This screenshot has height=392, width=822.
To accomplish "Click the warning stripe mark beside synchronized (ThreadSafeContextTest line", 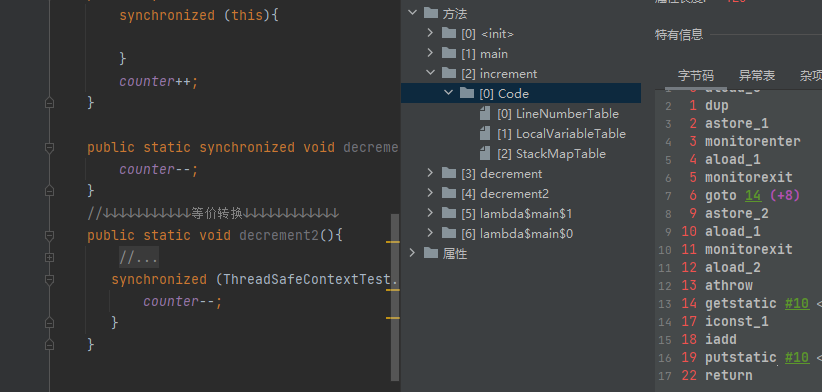I will pos(393,289).
